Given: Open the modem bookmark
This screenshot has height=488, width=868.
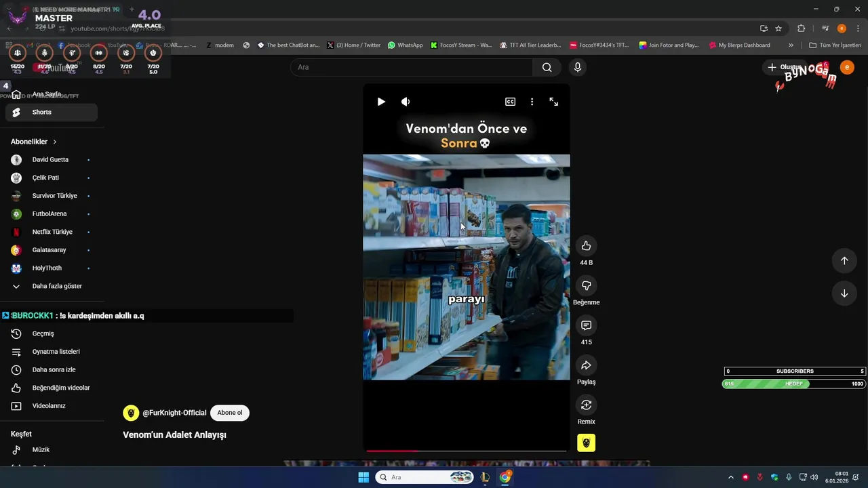Looking at the screenshot, I should (219, 45).
